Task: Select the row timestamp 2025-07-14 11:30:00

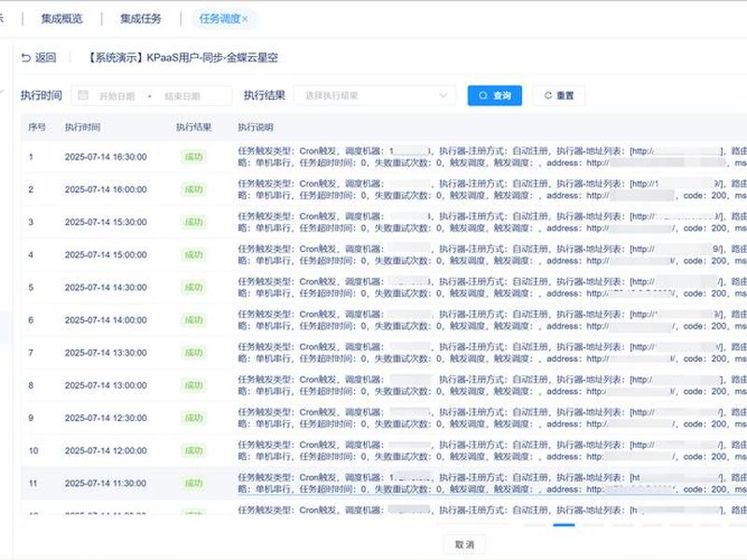Action: coord(106,483)
